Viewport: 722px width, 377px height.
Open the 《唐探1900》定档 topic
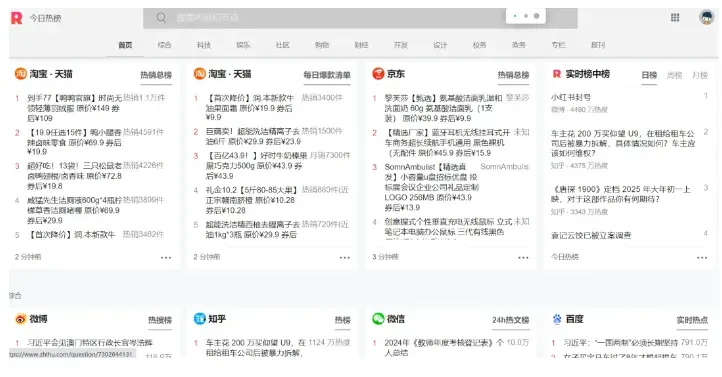(x=621, y=194)
